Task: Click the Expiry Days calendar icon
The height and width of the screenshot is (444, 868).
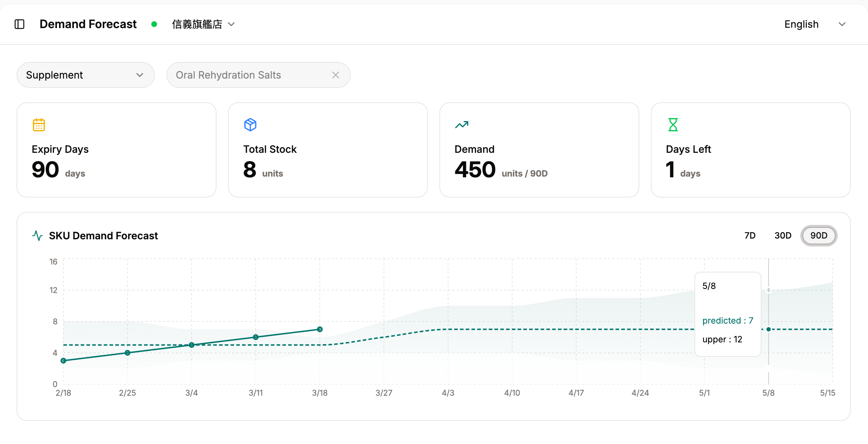Action: pos(39,125)
